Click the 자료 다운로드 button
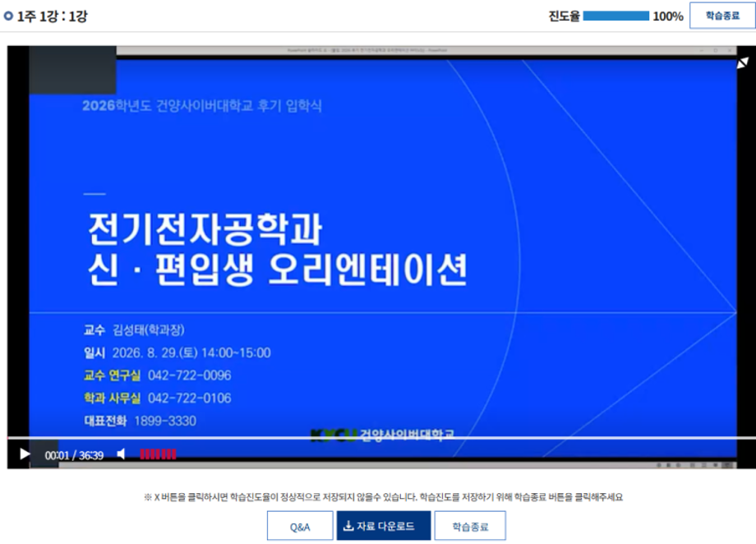 (383, 526)
